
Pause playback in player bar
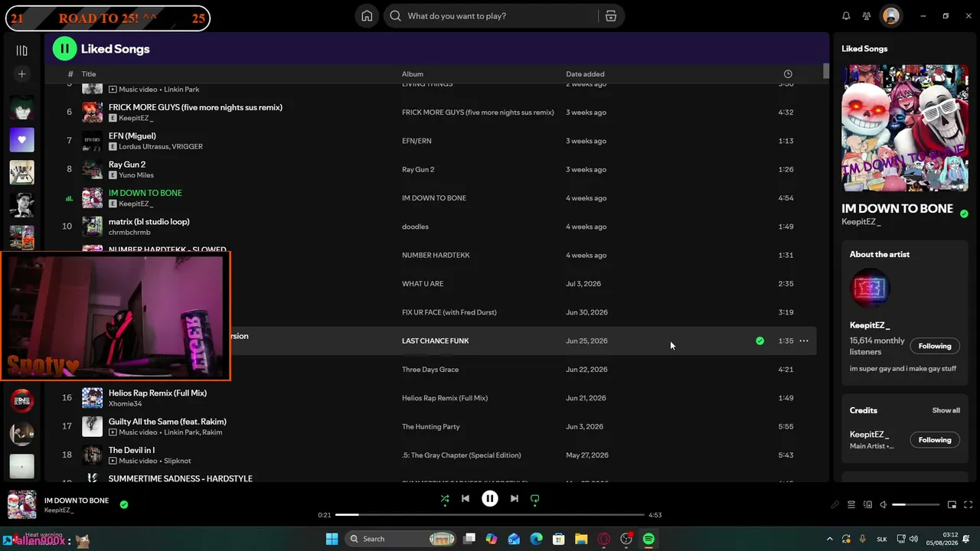pyautogui.click(x=490, y=499)
